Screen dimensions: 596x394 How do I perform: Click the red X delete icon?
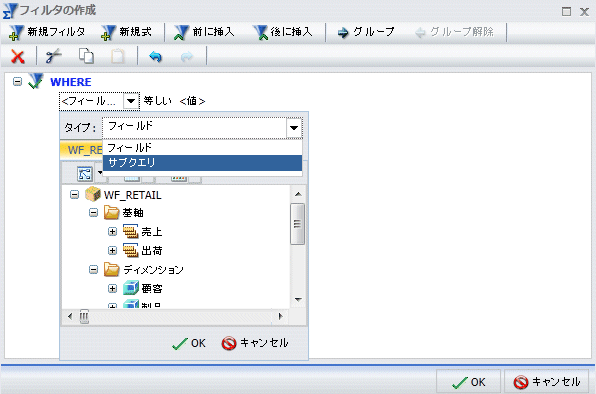click(x=17, y=57)
